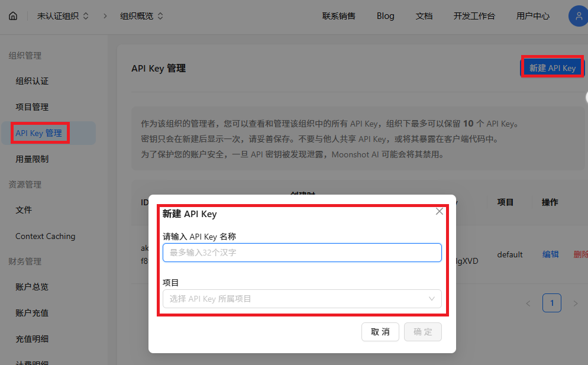588x365 pixels.
Task: Go to next page arrow
Action: (x=575, y=303)
